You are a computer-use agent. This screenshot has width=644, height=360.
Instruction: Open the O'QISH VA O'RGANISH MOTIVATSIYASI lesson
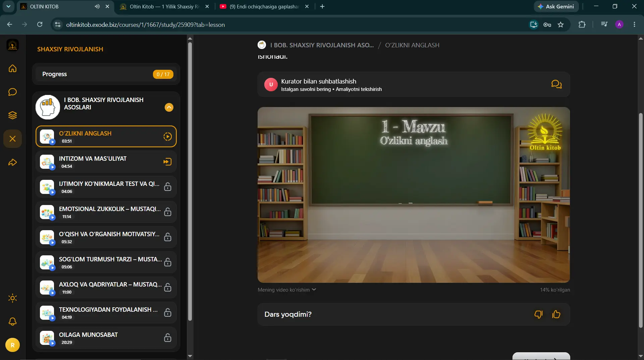106,237
